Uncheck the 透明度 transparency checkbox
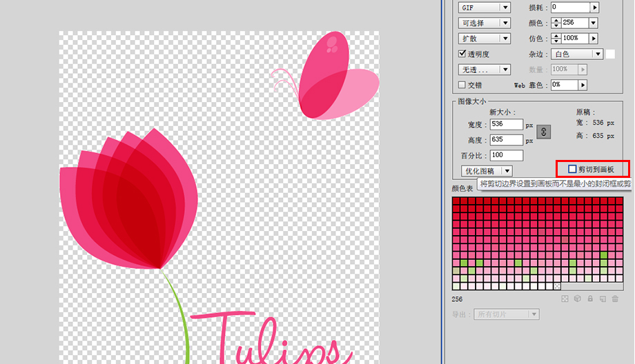Viewport: 635px width, 364px height. [x=462, y=54]
